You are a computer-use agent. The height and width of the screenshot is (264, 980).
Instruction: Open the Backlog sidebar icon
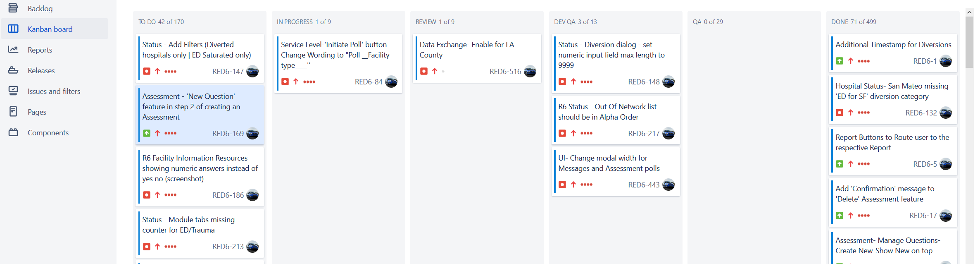coord(13,8)
